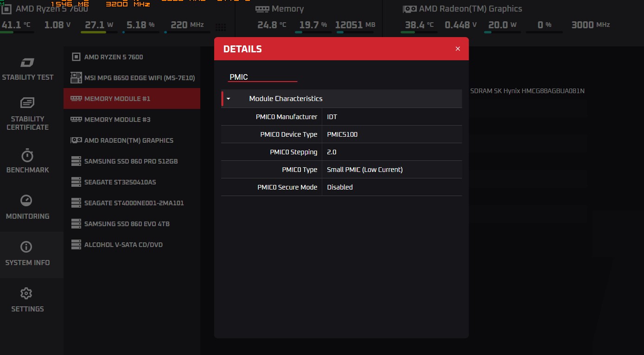Click the memory amount reading "12051 MB"
This screenshot has width=644, height=355.
[x=355, y=25]
